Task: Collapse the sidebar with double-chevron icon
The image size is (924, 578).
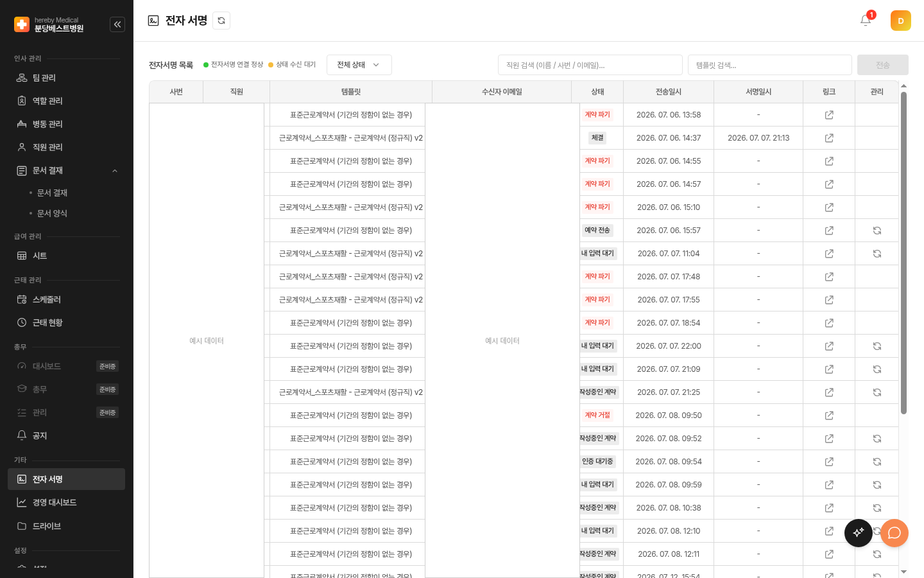Action: (x=117, y=24)
